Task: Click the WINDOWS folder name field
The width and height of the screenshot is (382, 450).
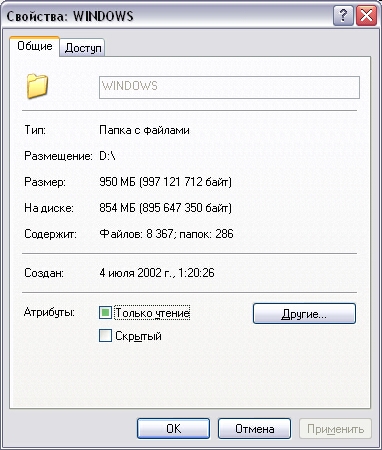Action: [229, 87]
